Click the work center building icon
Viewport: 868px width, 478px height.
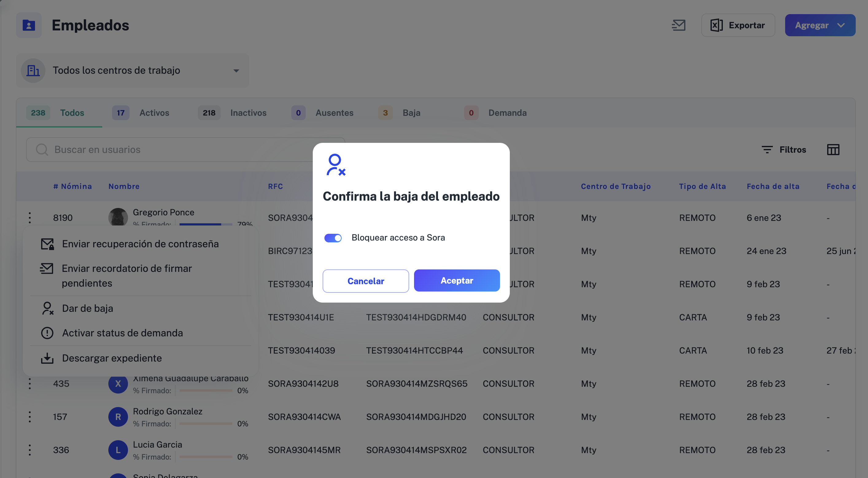pos(33,71)
